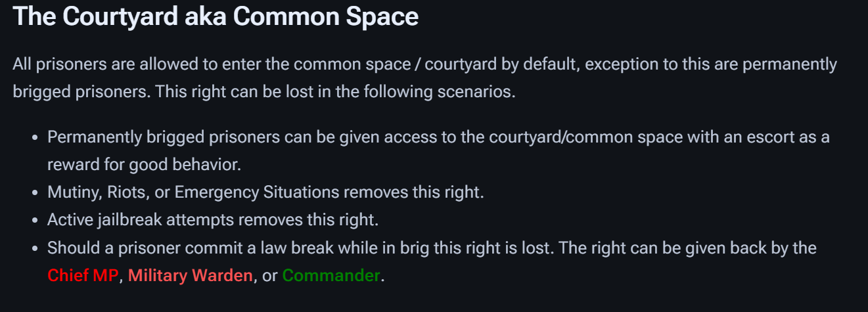
Task: Click the line "reward for good behavior."
Action: pos(145,164)
